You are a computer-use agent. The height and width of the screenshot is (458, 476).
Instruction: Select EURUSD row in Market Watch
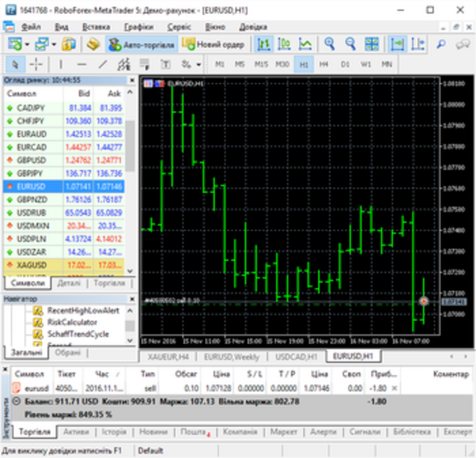click(x=64, y=186)
